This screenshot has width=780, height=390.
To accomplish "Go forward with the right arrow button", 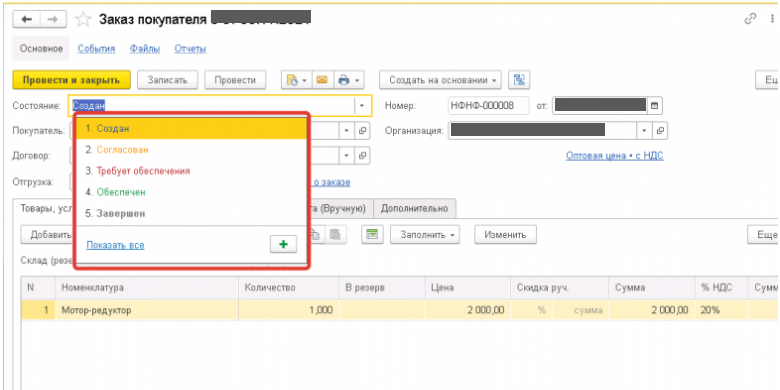I will [x=53, y=19].
